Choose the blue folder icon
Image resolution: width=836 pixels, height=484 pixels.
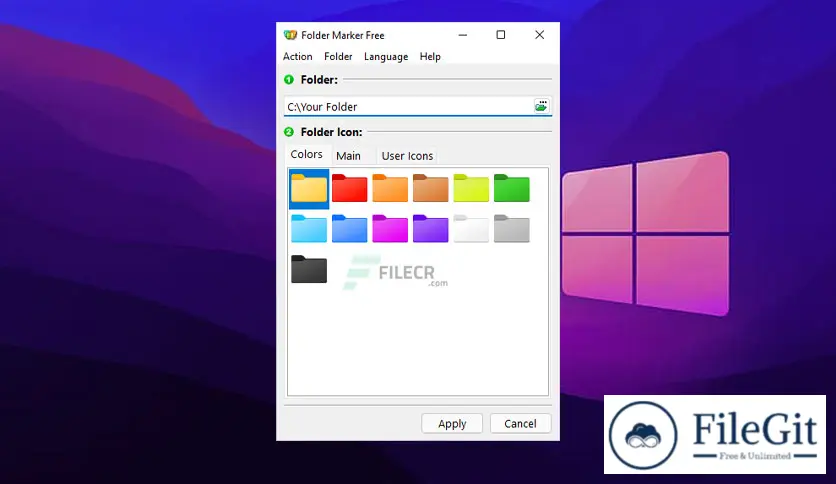[x=349, y=229]
